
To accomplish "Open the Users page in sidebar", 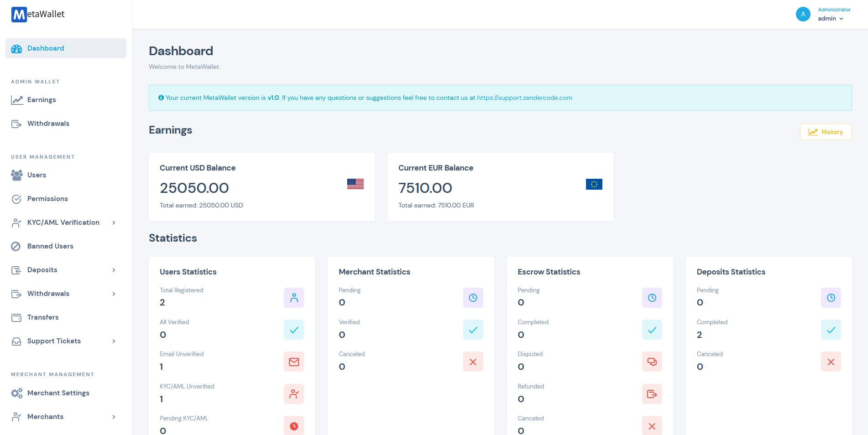I will pyautogui.click(x=37, y=175).
